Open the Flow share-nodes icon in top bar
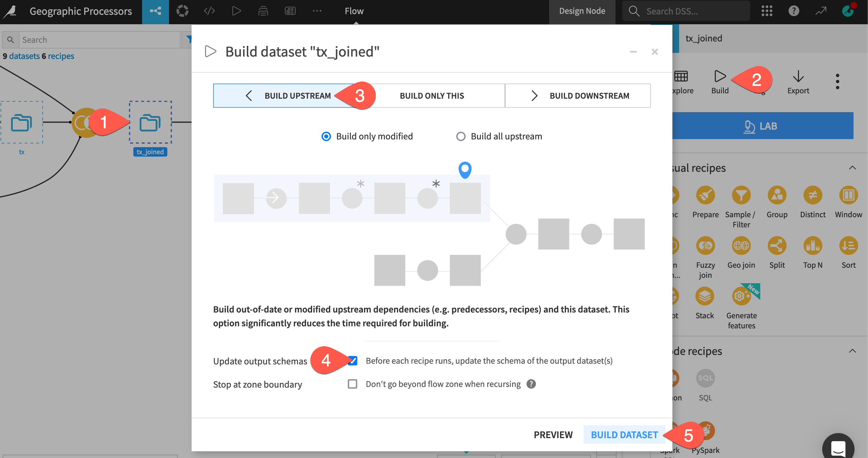The height and width of the screenshot is (458, 868). (155, 11)
